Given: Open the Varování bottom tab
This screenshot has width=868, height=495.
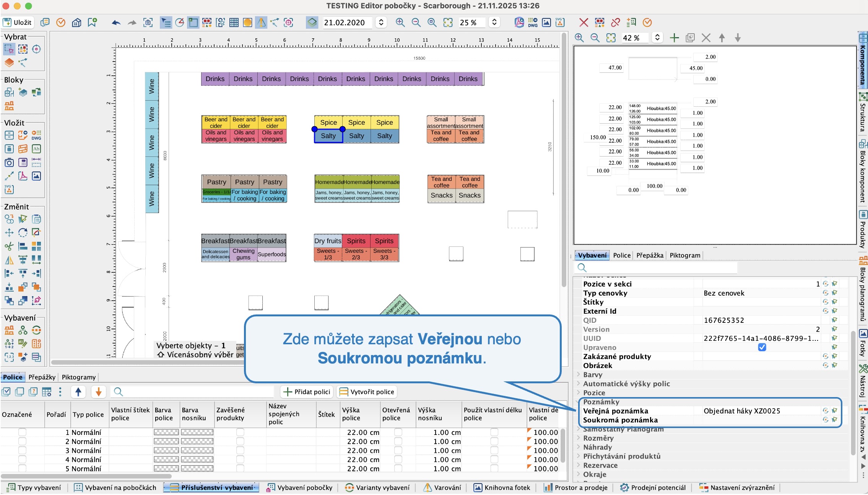Looking at the screenshot, I should (442, 488).
